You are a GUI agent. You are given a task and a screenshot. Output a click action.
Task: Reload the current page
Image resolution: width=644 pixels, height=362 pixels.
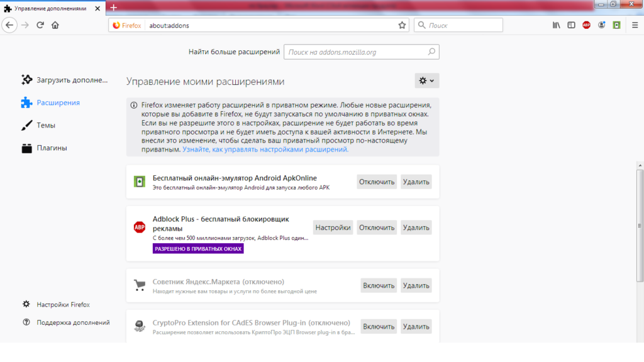(40, 25)
